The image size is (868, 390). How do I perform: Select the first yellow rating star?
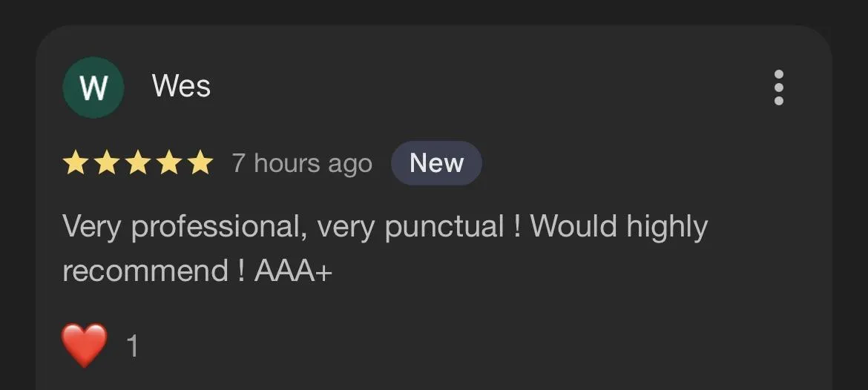pos(75,163)
